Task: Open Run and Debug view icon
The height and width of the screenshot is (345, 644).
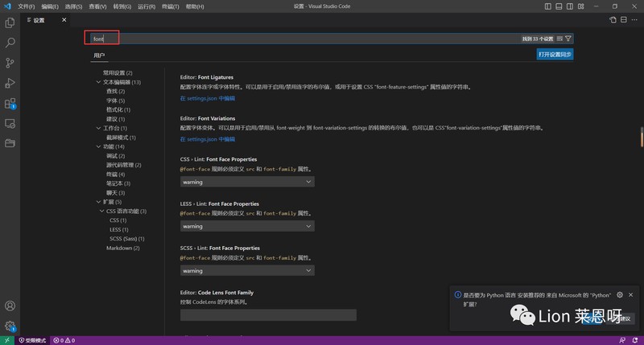Action: pyautogui.click(x=10, y=83)
